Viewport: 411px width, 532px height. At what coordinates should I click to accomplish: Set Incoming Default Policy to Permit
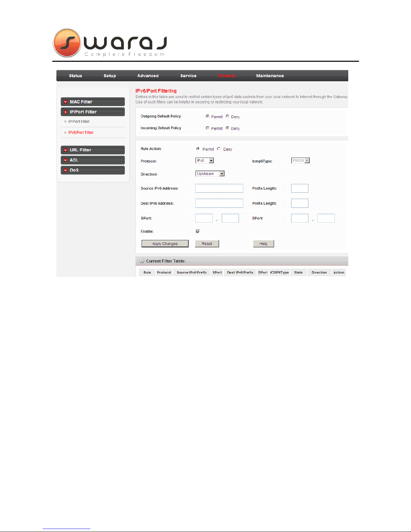pos(207,128)
